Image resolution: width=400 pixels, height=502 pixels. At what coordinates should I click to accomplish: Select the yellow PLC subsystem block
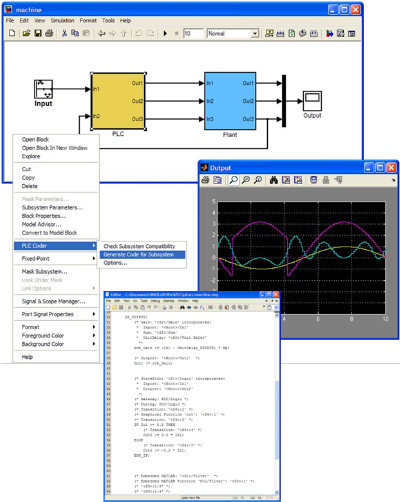[118, 101]
